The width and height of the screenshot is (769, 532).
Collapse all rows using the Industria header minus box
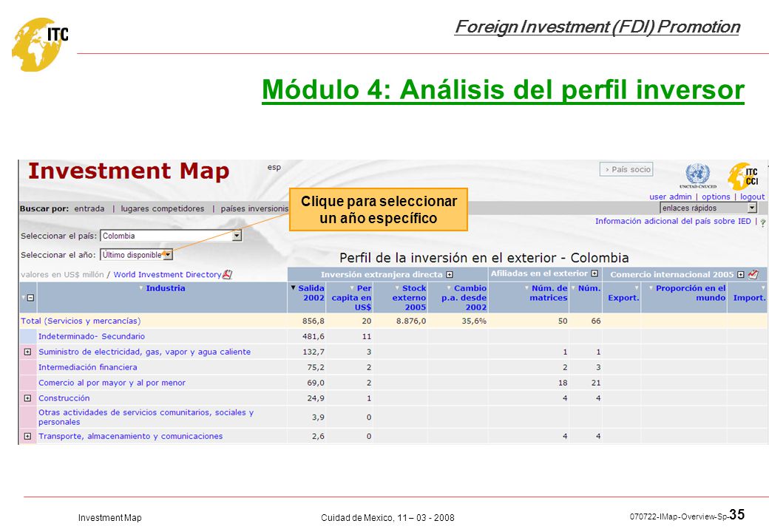30,298
